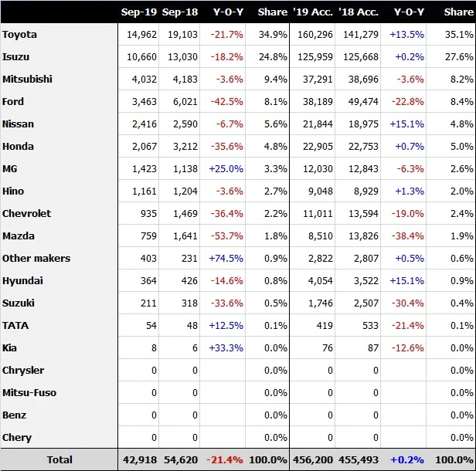
Task: Click the Sep-18 column header
Action: (180, 12)
